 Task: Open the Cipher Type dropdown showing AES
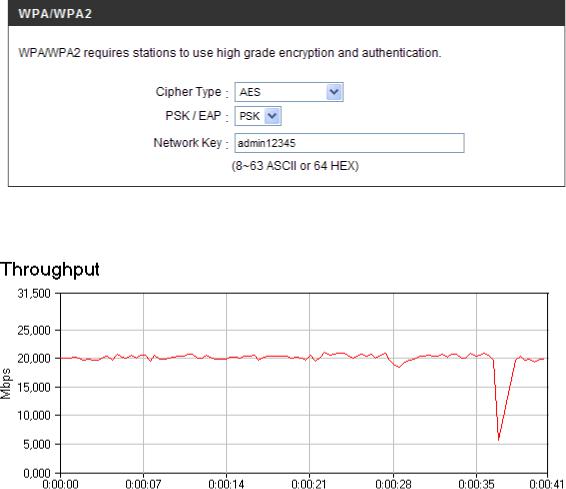point(289,92)
